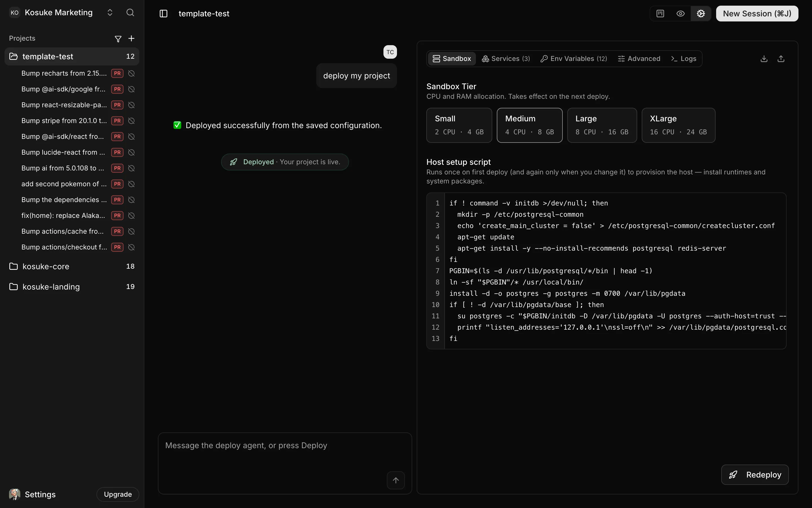Open Bump lucide-react session
The image size is (812, 508).
(x=63, y=152)
